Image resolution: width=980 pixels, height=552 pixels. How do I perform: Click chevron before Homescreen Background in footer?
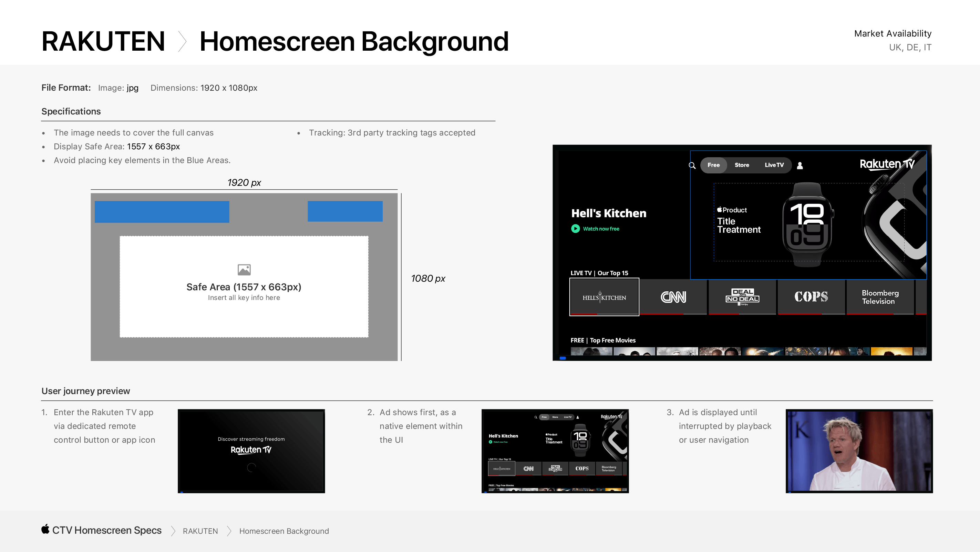coord(229,531)
